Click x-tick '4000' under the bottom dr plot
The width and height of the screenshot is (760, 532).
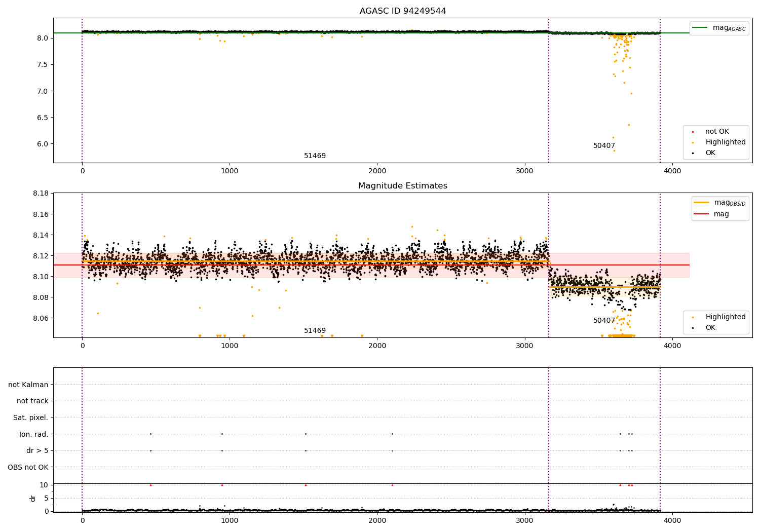click(672, 520)
